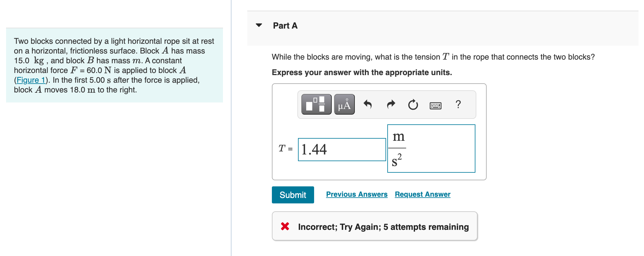The width and height of the screenshot is (644, 256).
Task: Open the Figure 1 link
Action: coord(31,80)
